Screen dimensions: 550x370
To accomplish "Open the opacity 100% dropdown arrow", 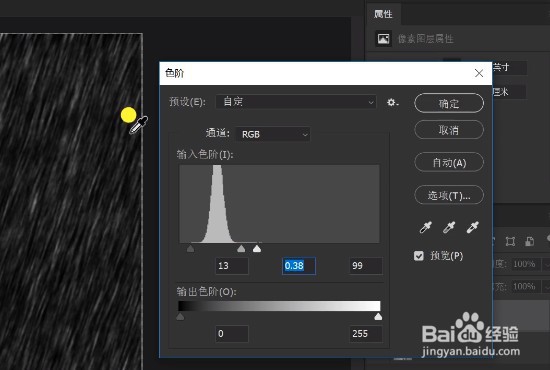I will pos(546,264).
